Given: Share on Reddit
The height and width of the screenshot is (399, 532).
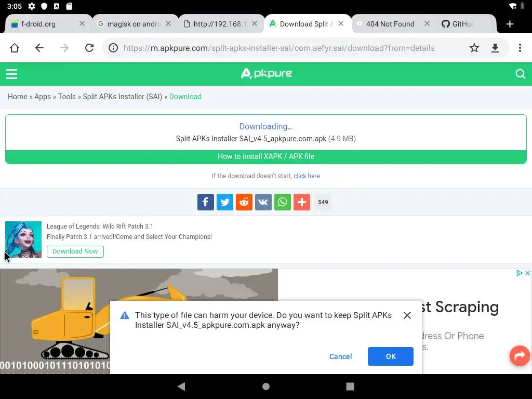Looking at the screenshot, I should [244, 202].
